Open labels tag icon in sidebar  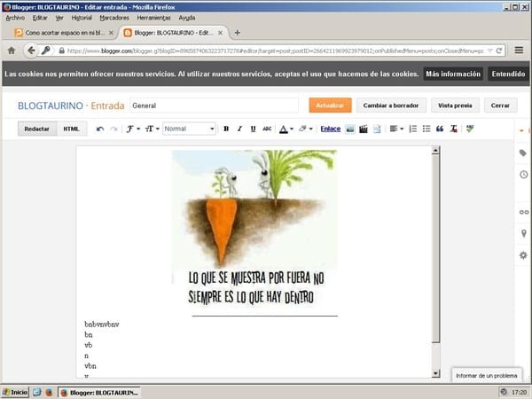523,153
